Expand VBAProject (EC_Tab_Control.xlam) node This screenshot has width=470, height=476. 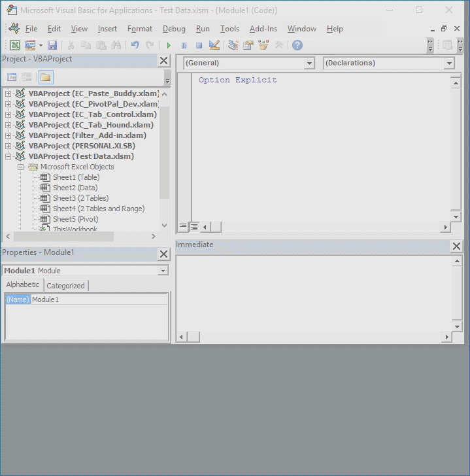pos(8,115)
